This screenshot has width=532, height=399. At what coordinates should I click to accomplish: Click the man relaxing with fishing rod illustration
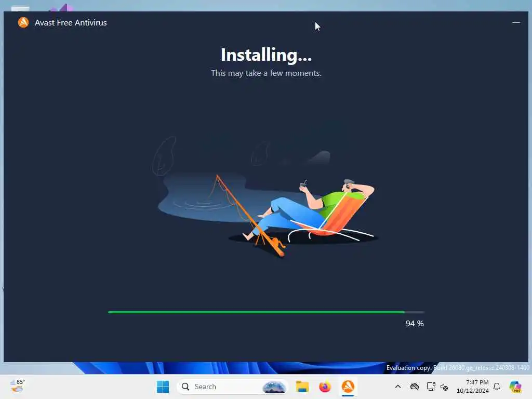tap(265, 197)
